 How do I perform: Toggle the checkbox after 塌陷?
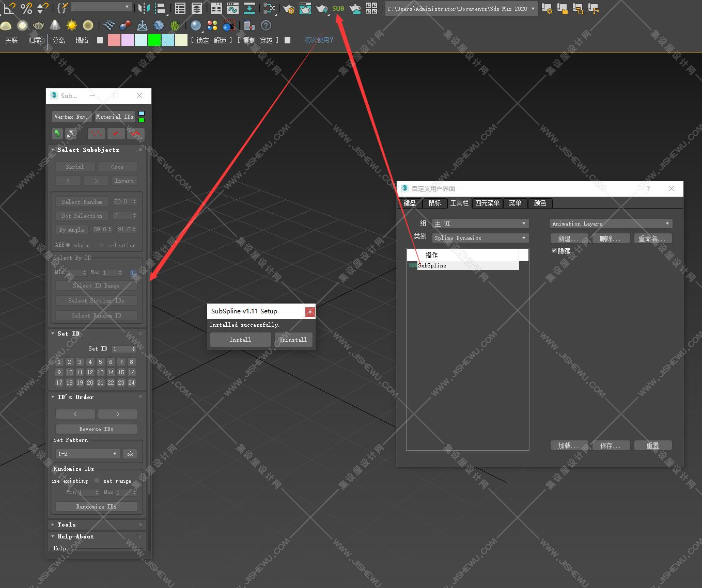click(x=100, y=40)
